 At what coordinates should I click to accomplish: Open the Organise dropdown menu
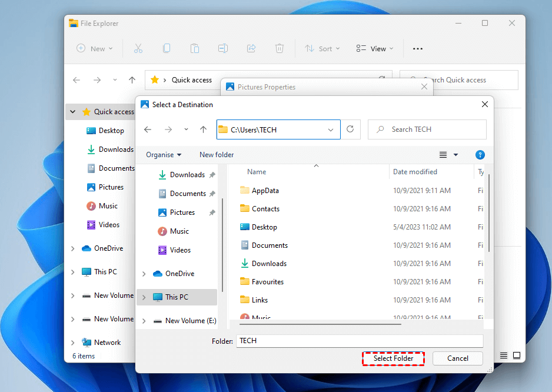coord(164,155)
